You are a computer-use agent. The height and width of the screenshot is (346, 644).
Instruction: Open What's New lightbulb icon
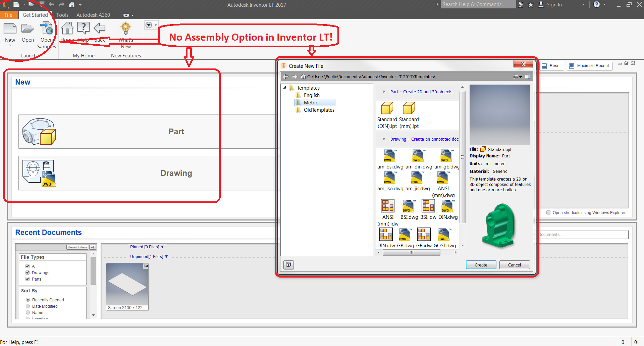coord(125,28)
